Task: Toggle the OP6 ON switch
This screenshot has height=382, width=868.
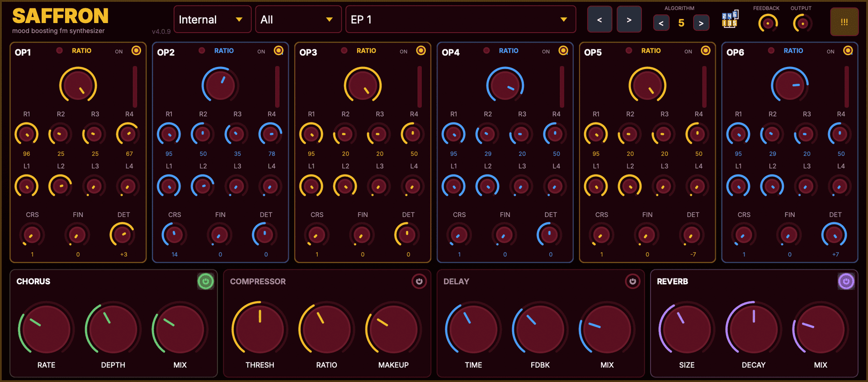Action: tap(848, 51)
